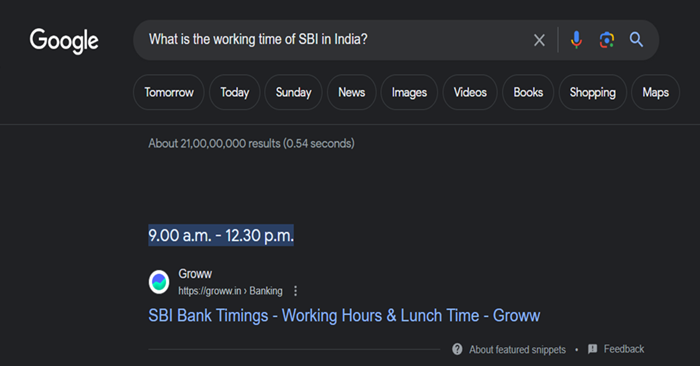Click the highlighted 9.00 a.m. - 12.30 p.m. answer
Image resolution: width=700 pixels, height=366 pixels.
pyautogui.click(x=221, y=235)
